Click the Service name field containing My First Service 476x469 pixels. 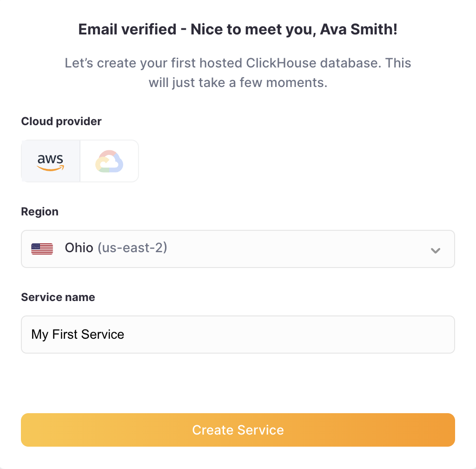pyautogui.click(x=238, y=334)
